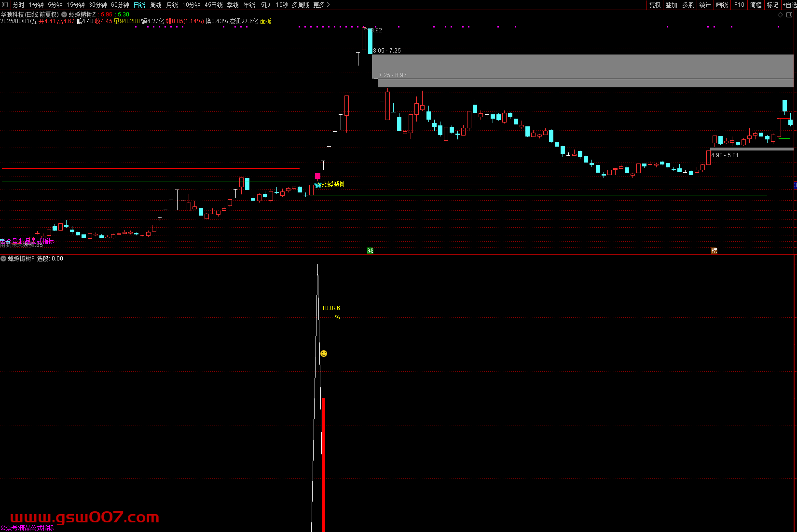Open F10 company information
The image size is (797, 532).
click(x=739, y=5)
